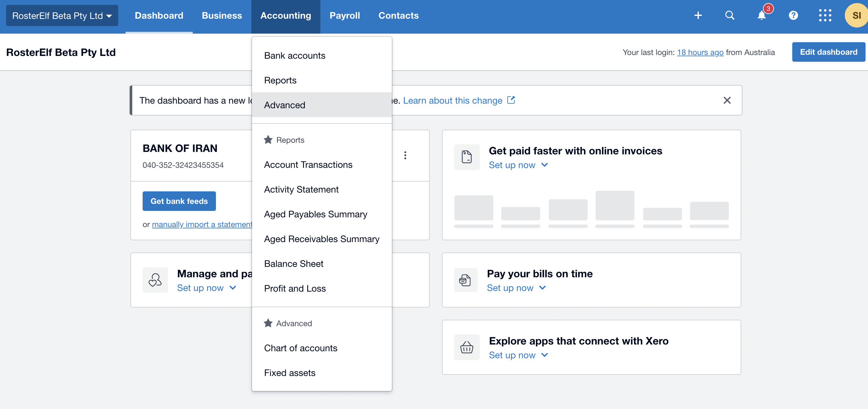Image resolution: width=868 pixels, height=409 pixels.
Task: Switch to the Payroll navigation tab
Action: 345,15
